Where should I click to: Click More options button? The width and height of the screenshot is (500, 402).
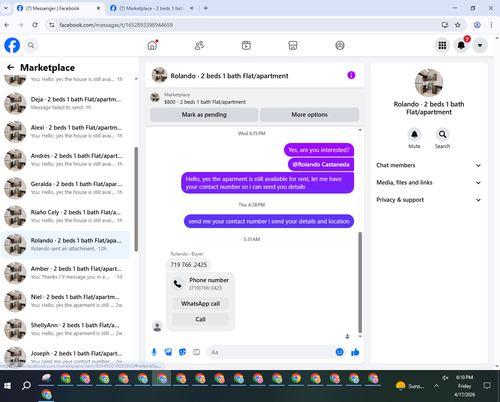pyautogui.click(x=309, y=115)
